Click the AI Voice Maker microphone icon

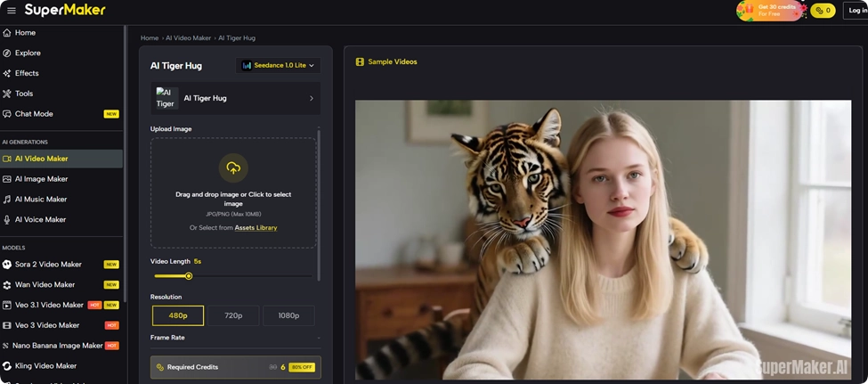coord(6,220)
